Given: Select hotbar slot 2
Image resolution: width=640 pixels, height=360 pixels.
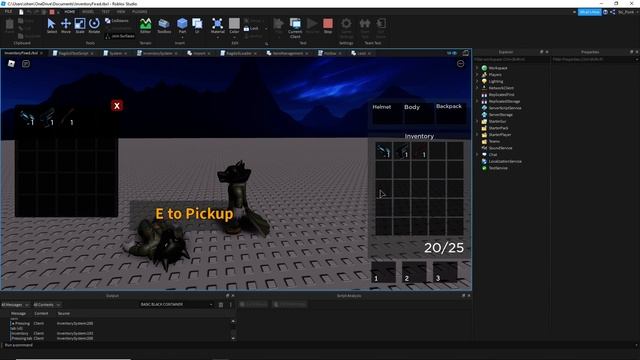Looking at the screenshot, I should coord(414,272).
